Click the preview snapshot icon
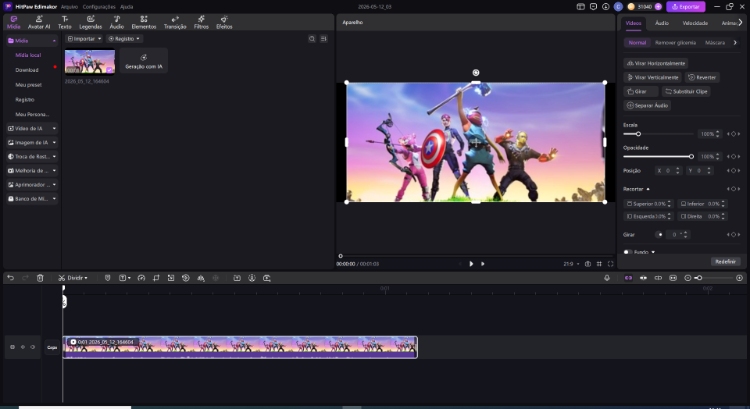 point(588,264)
